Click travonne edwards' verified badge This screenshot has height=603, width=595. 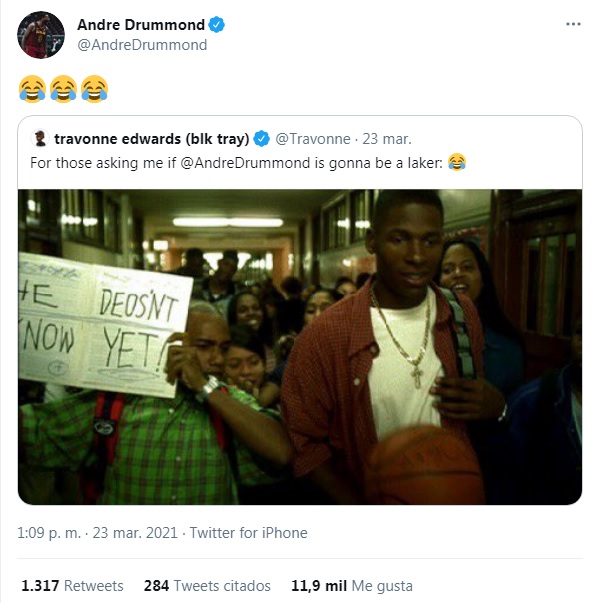(262, 138)
